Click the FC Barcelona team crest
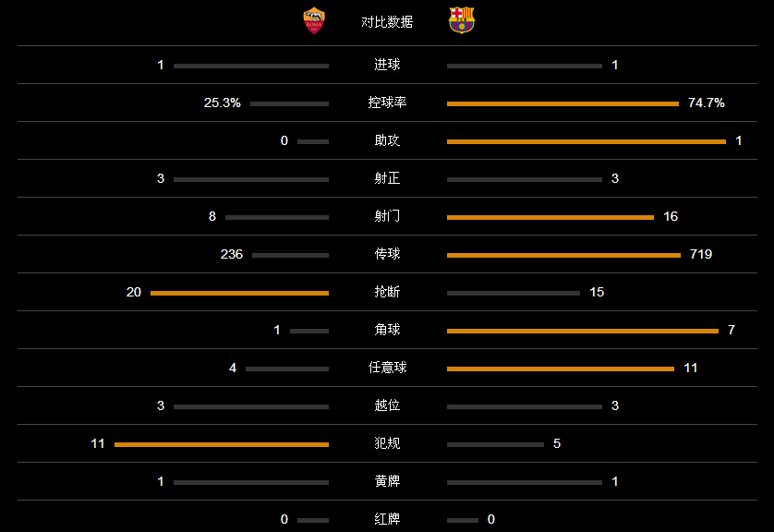Viewport: 774px width, 532px height. pos(462,20)
